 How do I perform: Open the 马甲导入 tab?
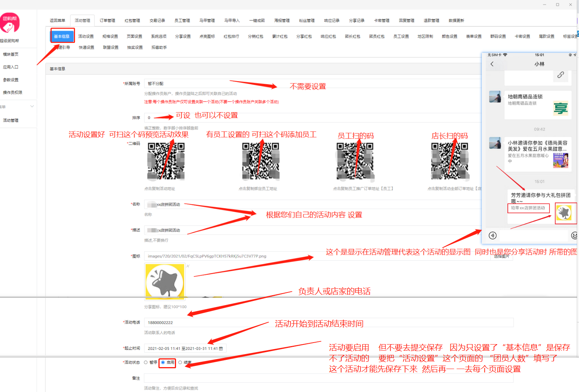click(232, 21)
